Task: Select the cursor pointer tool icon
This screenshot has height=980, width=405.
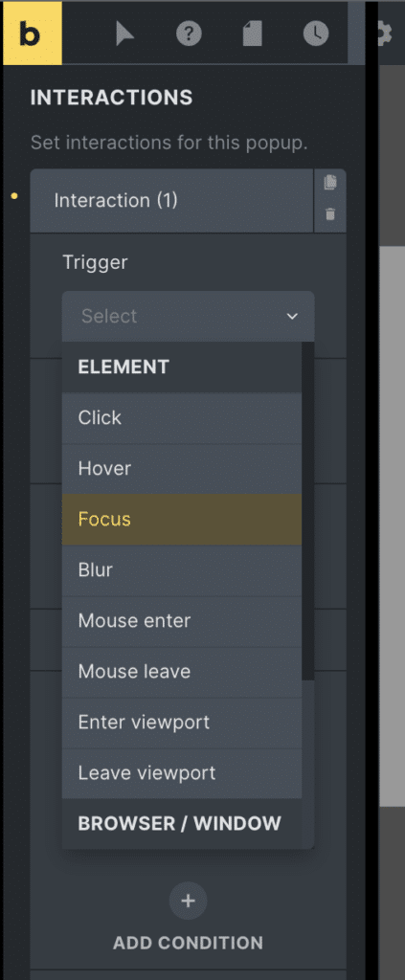Action: pos(124,33)
